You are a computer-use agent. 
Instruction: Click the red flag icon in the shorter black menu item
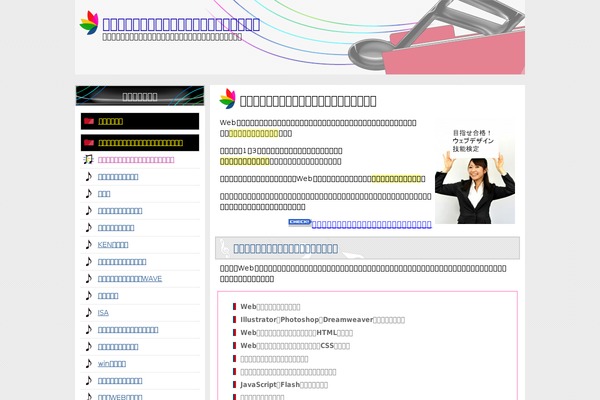pyautogui.click(x=89, y=121)
